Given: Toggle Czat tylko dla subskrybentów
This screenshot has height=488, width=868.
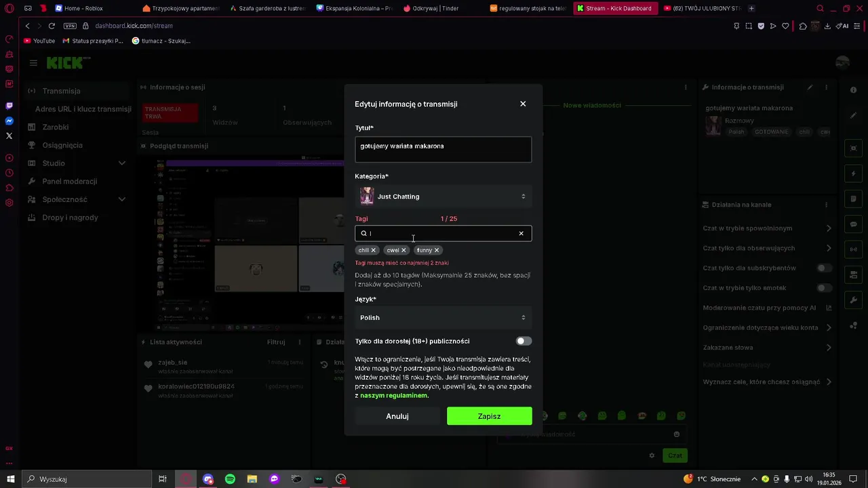Looking at the screenshot, I should 824,268.
